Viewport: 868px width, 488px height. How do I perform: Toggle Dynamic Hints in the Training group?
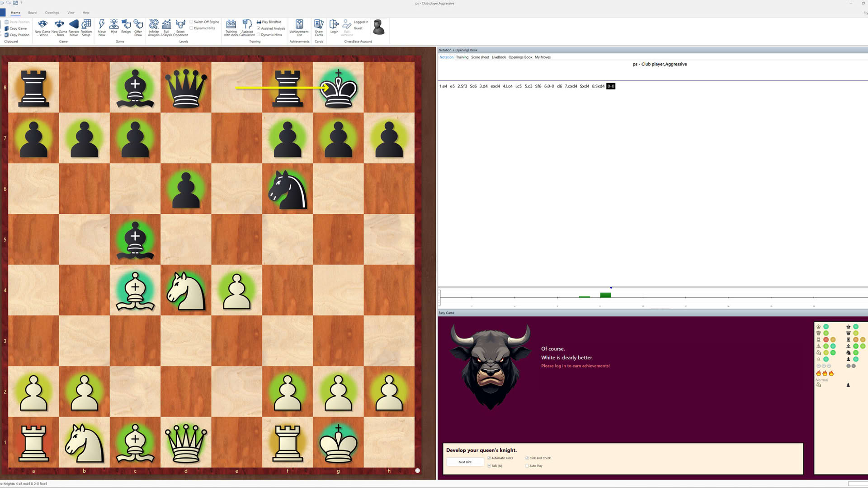click(259, 35)
